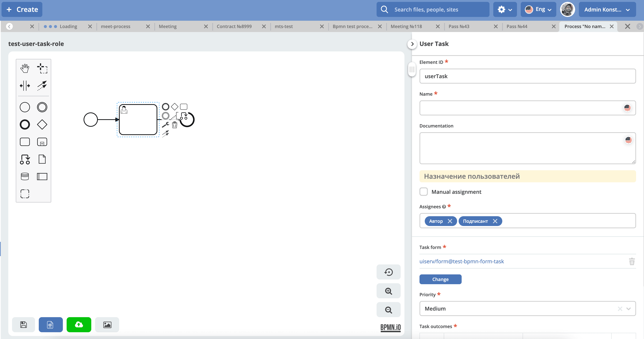Remove the Автор assignee tag
This screenshot has height=339, width=644.
coord(450,221)
